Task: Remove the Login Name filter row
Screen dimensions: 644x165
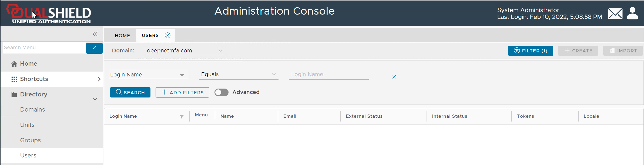Action: tap(394, 77)
